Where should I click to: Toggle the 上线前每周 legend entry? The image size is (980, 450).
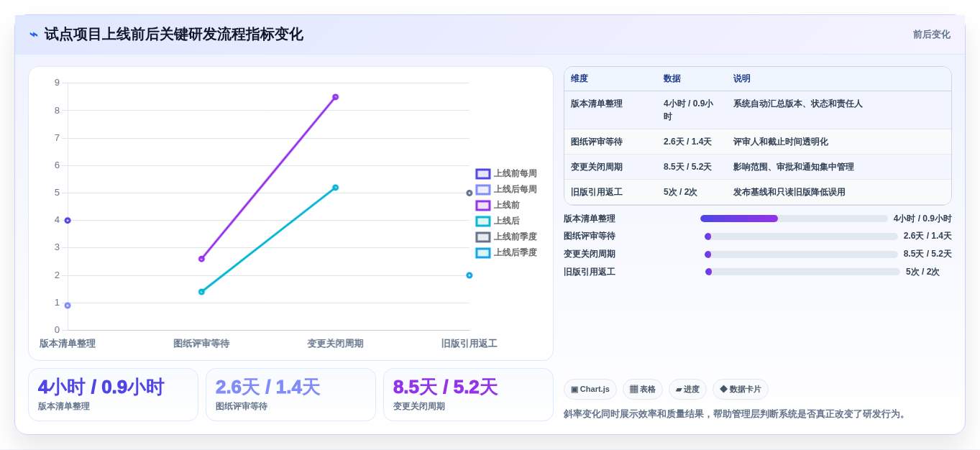506,173
